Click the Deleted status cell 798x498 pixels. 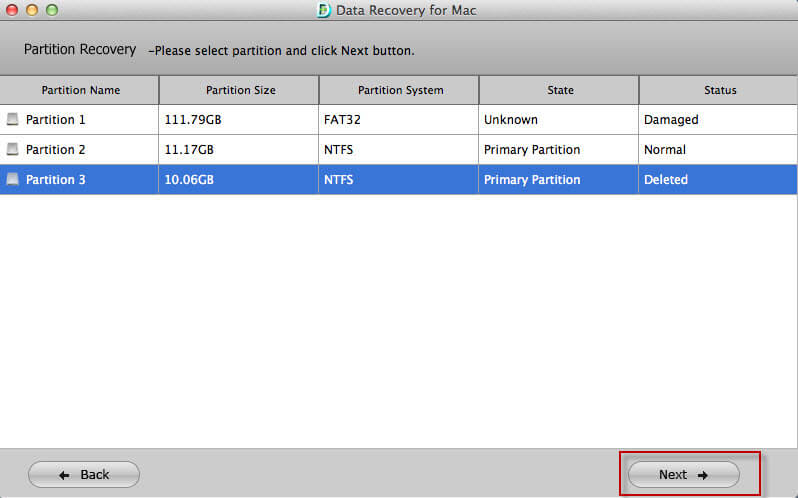tap(718, 180)
